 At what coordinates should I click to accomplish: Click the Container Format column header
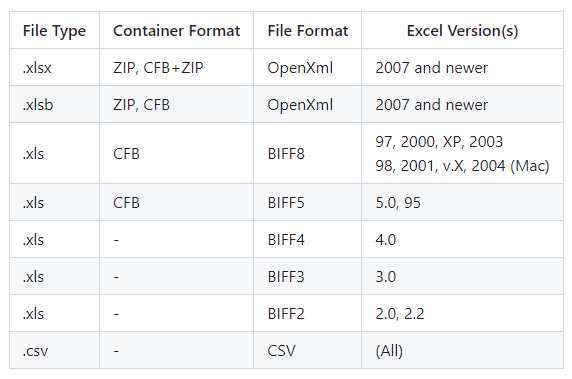177,30
